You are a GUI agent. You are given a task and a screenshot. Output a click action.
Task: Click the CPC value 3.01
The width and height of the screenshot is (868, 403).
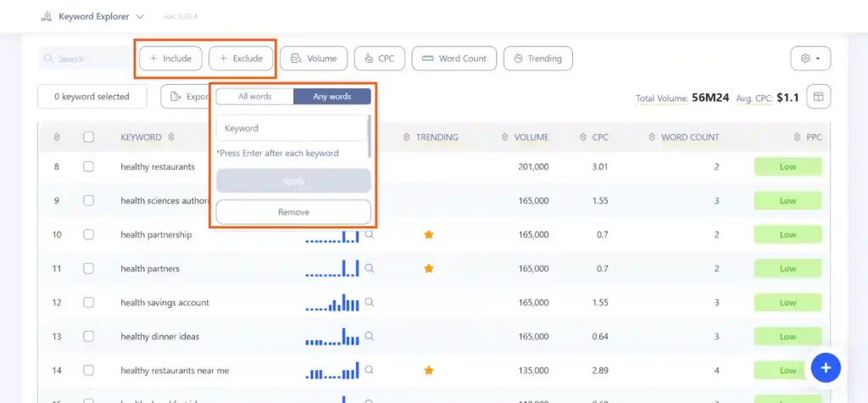click(600, 166)
